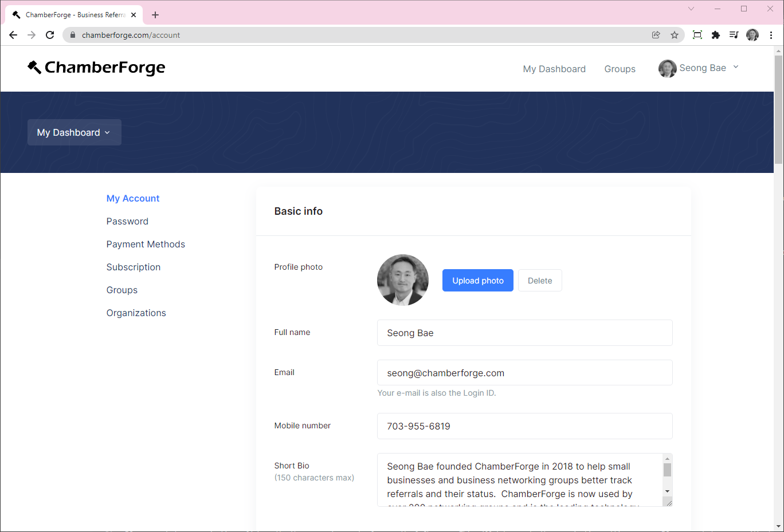Click inside the Full name input field

pos(524,333)
